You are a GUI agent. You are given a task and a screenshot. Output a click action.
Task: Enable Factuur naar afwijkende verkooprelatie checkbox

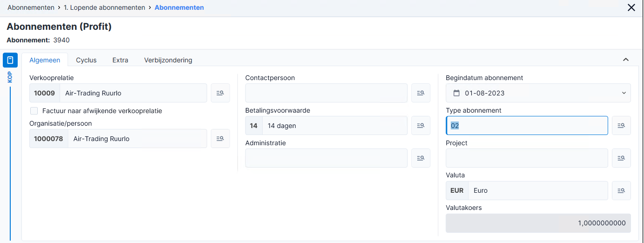[x=34, y=111]
